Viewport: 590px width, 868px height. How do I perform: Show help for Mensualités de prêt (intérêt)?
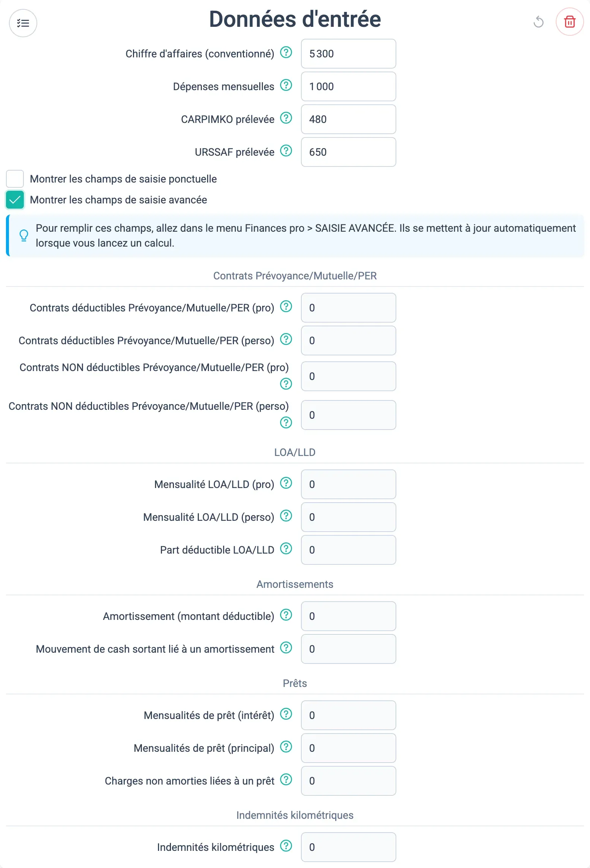(x=286, y=714)
